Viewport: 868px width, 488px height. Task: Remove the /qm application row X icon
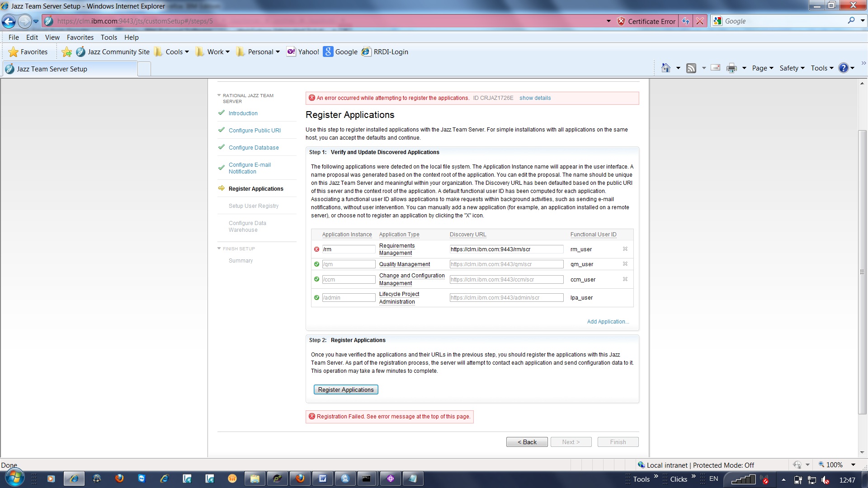click(x=625, y=264)
